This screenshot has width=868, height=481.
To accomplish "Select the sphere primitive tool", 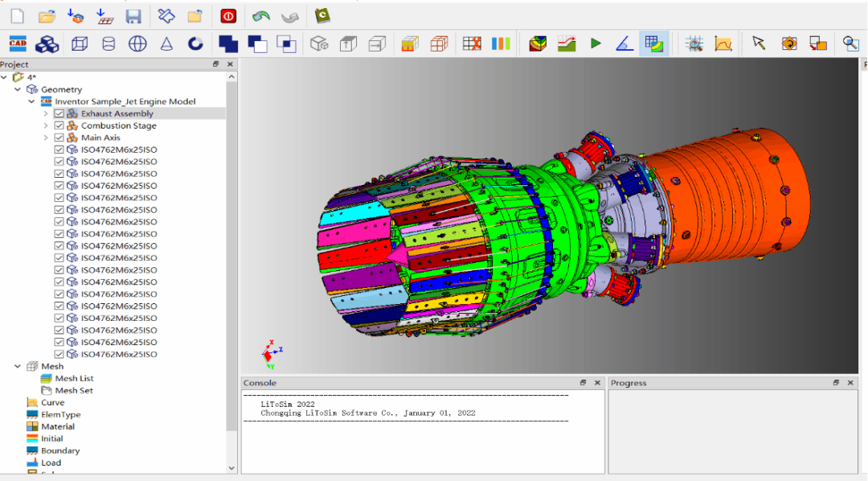I will tap(137, 43).
